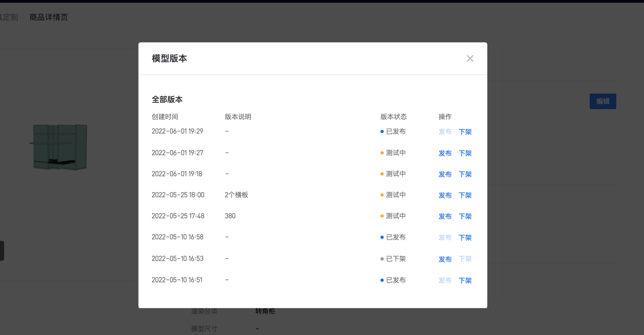This screenshot has width=644, height=335.
Task: Take down version 2022-06-01 19:18
Action: click(x=465, y=174)
